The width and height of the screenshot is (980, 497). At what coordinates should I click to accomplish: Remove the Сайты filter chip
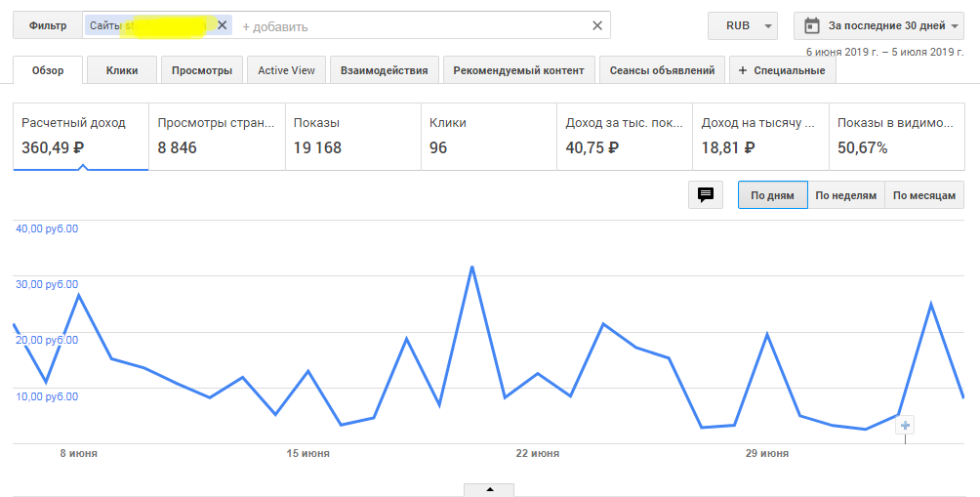click(x=222, y=25)
